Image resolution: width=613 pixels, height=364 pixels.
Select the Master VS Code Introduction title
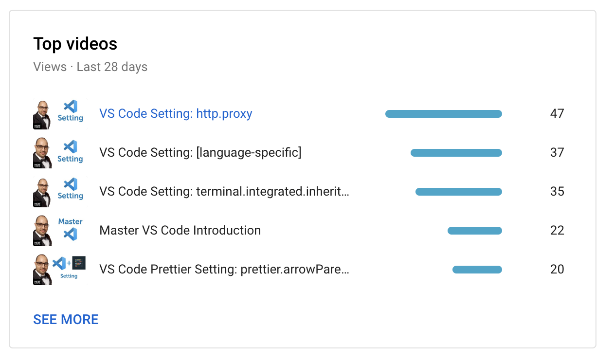tap(180, 230)
